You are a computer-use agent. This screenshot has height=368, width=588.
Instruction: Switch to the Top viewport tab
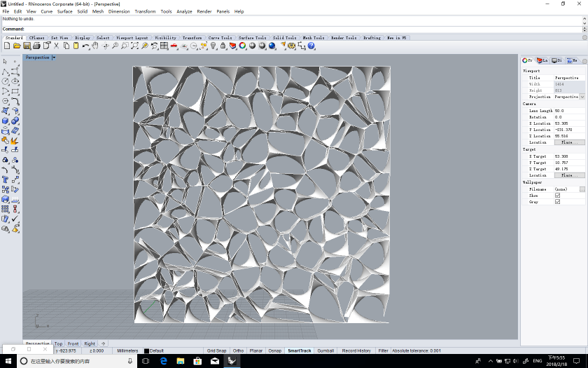point(58,343)
